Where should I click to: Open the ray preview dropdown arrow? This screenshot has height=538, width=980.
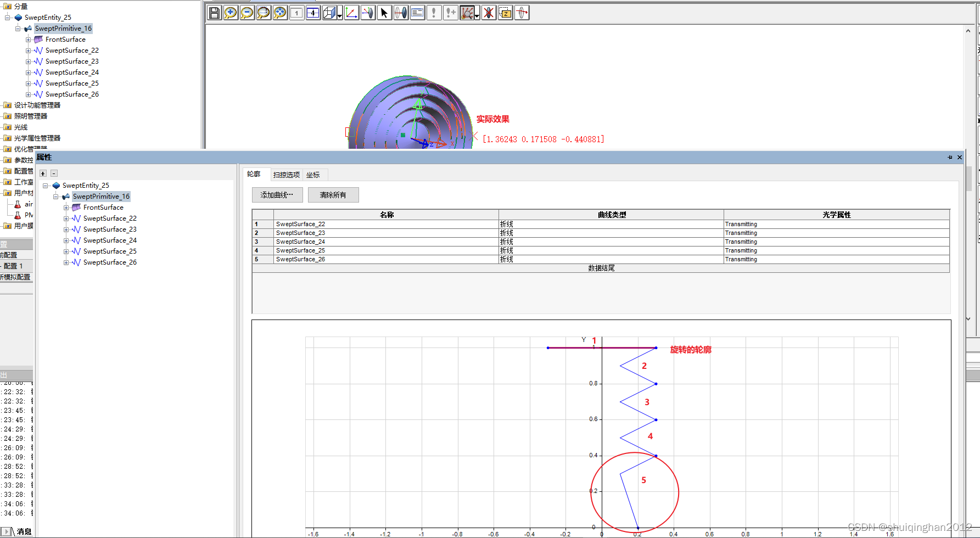pyautogui.click(x=477, y=13)
